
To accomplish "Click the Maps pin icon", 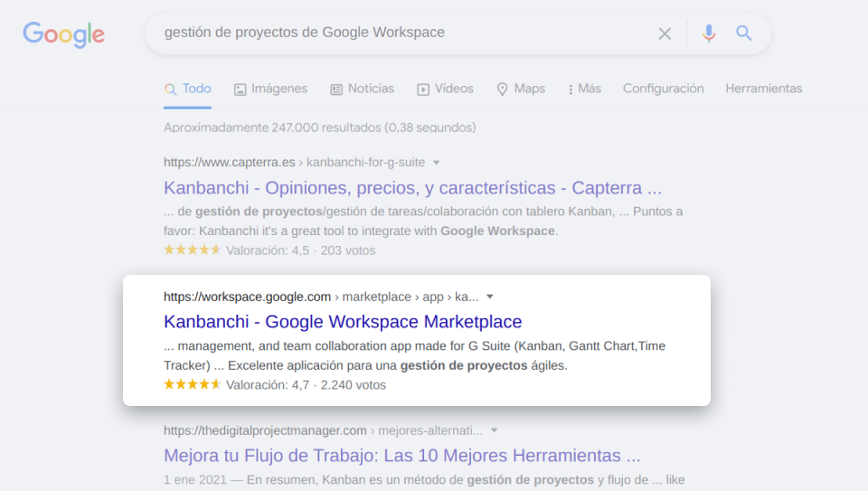I will 502,90.
